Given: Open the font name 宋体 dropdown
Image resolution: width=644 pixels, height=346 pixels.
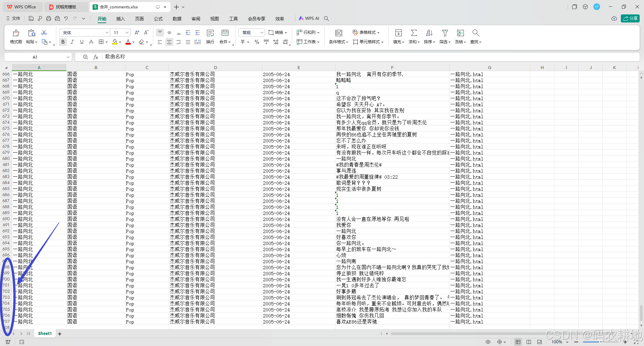Looking at the screenshot, I should point(107,33).
